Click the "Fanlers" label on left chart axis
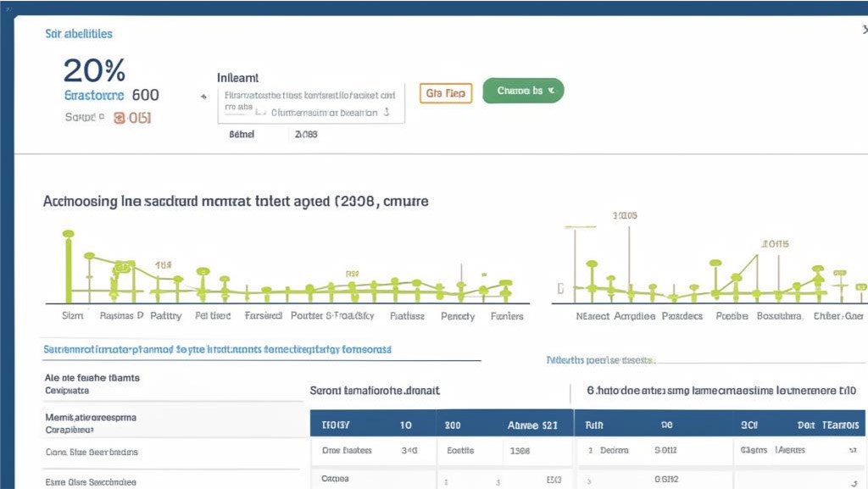 (507, 316)
